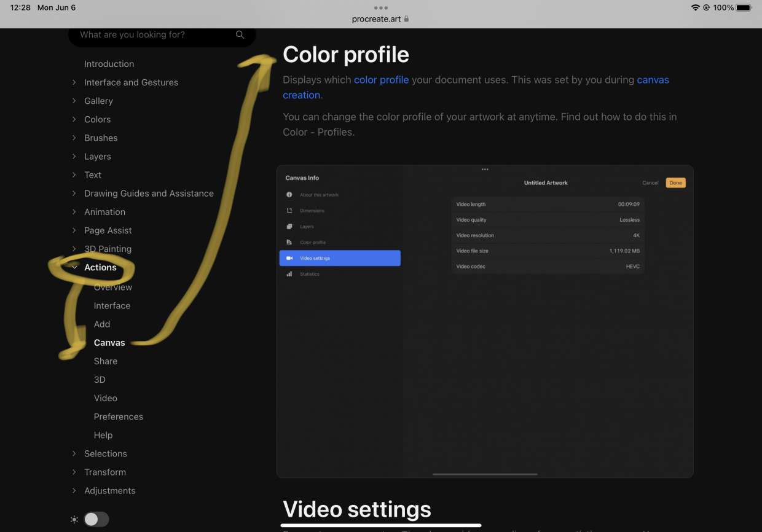Expand the Gallery section chevron
Image resolution: width=762 pixels, height=532 pixels.
74,101
